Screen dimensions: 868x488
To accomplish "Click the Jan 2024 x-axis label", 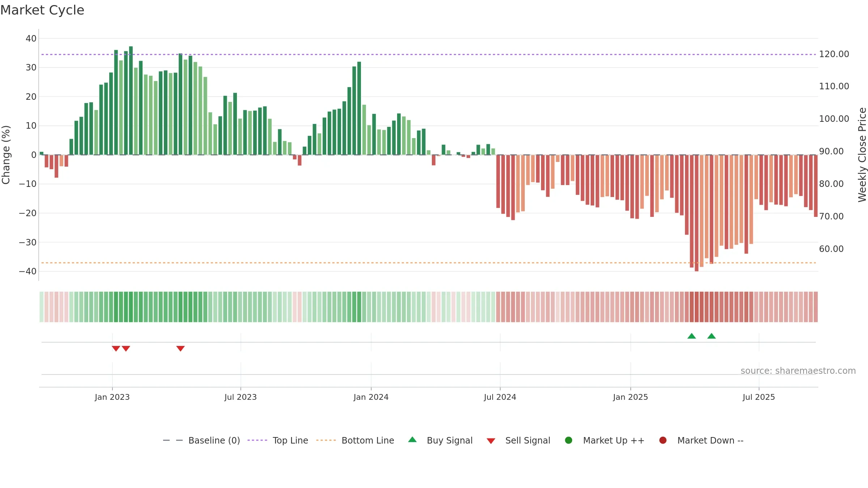I will (x=371, y=397).
